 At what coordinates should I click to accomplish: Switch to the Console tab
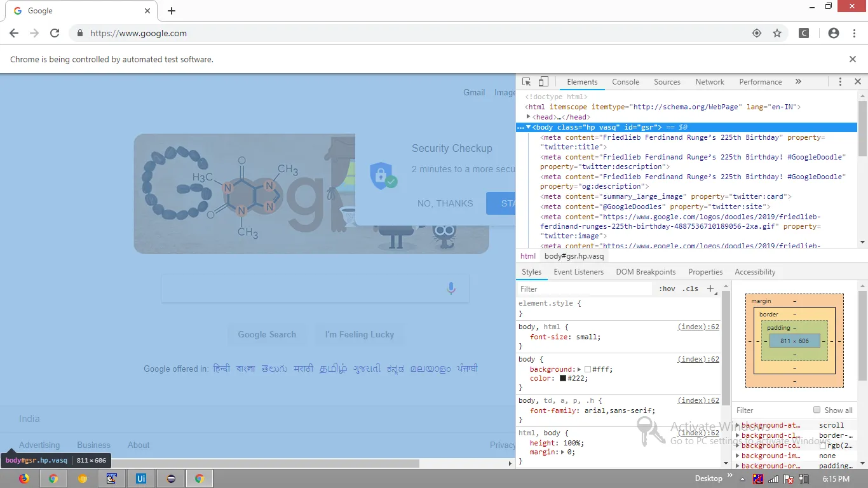pos(625,82)
